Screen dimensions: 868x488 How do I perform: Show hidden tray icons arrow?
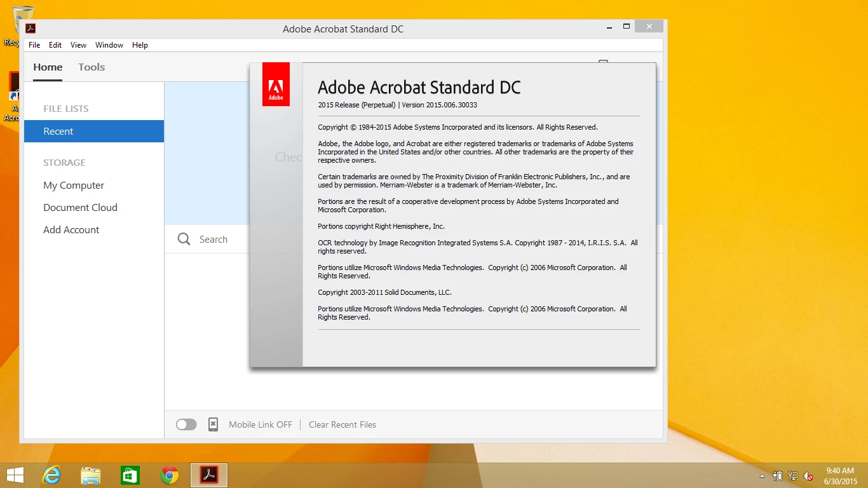click(x=763, y=476)
